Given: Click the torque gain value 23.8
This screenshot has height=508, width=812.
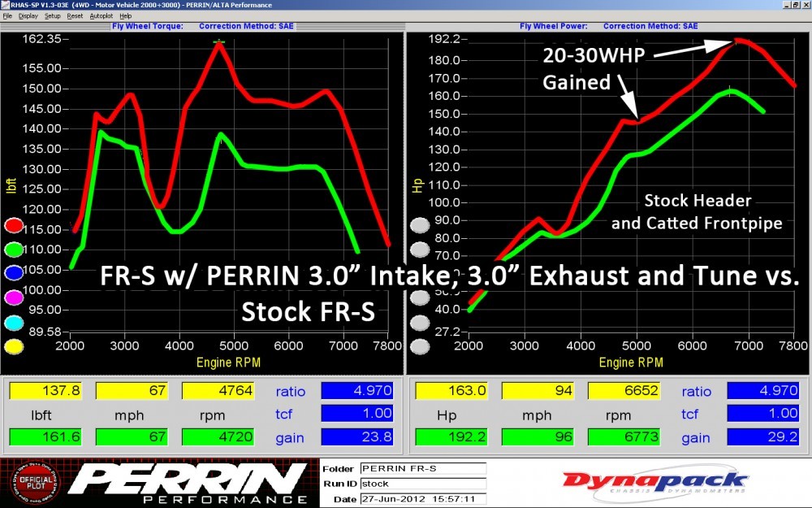Looking at the screenshot, I should tap(357, 436).
